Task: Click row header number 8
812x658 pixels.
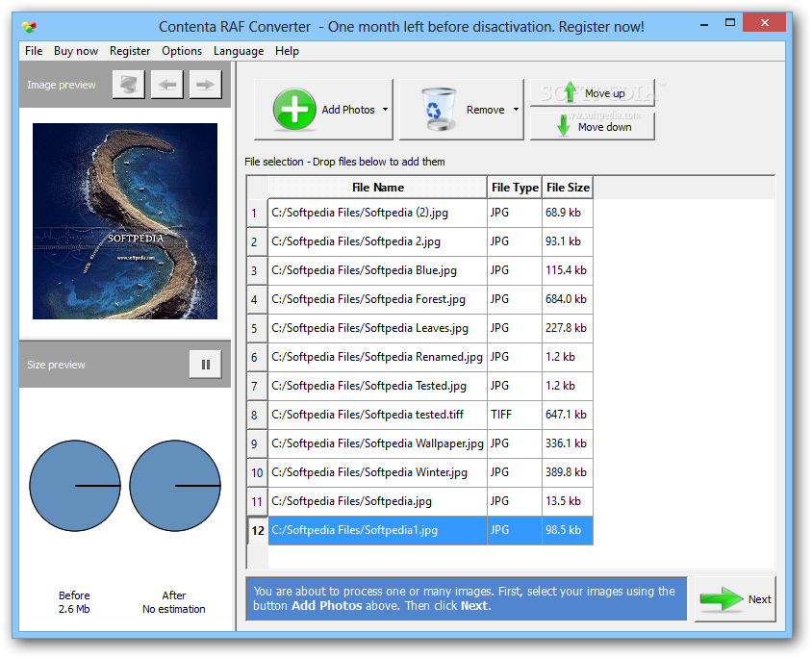Action: click(257, 415)
